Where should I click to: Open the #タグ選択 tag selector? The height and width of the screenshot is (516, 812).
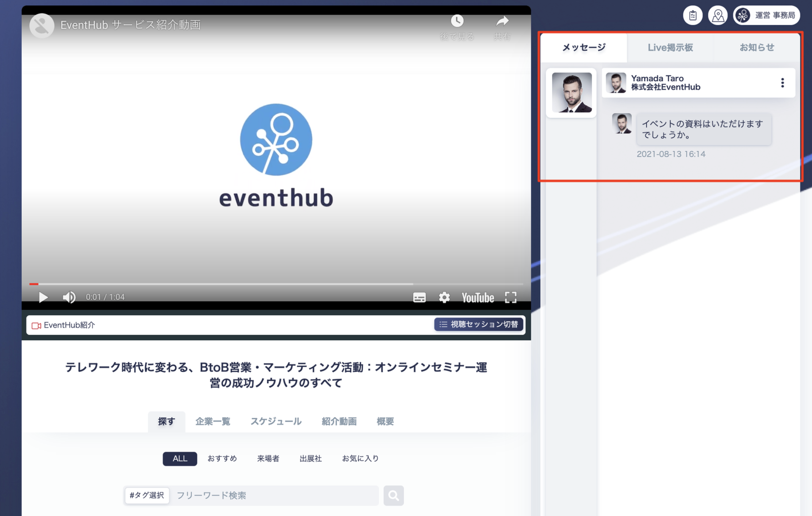[147, 495]
